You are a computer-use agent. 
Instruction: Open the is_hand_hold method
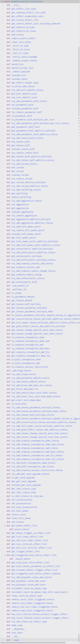click(19, 404)
